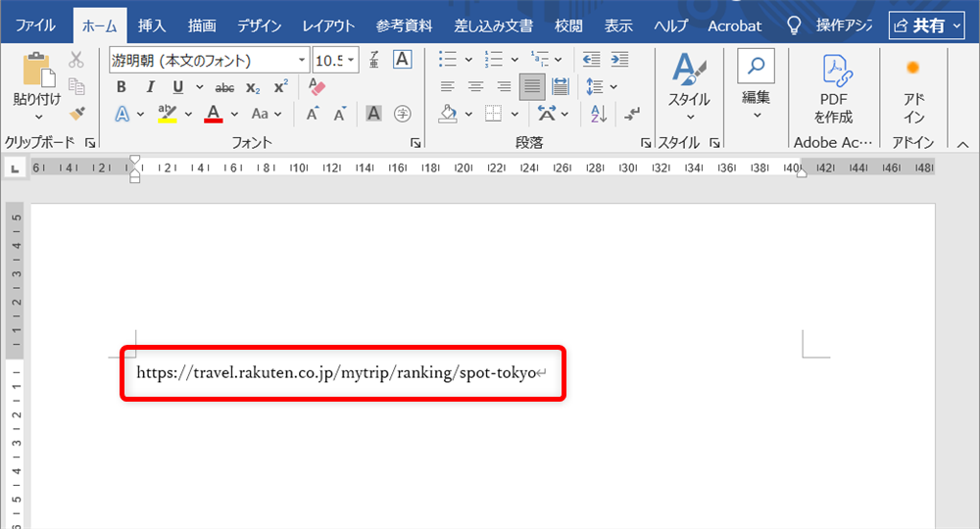980x529 pixels.
Task: Switch to the Insert (挿入) tab
Action: [x=152, y=25]
